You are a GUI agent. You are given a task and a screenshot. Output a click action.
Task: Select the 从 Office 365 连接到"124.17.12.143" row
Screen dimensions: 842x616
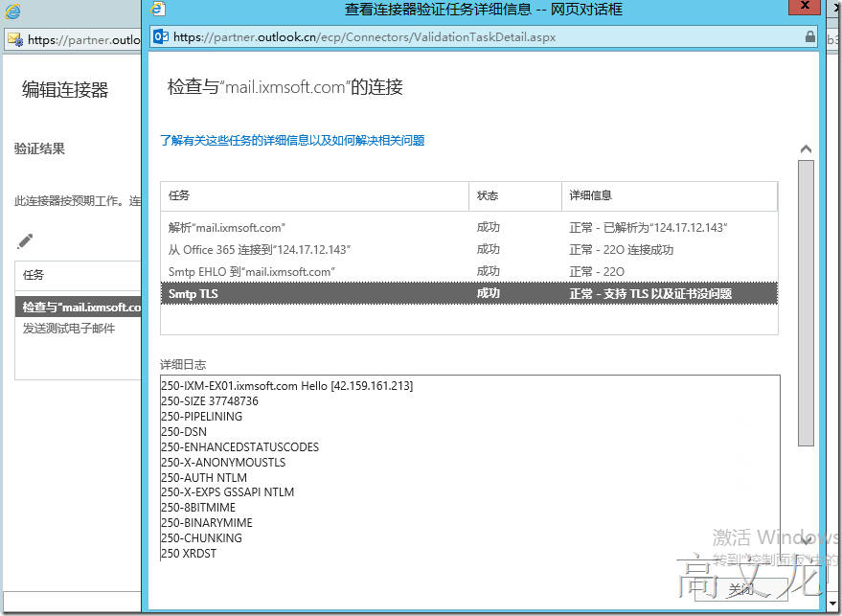tap(468, 250)
